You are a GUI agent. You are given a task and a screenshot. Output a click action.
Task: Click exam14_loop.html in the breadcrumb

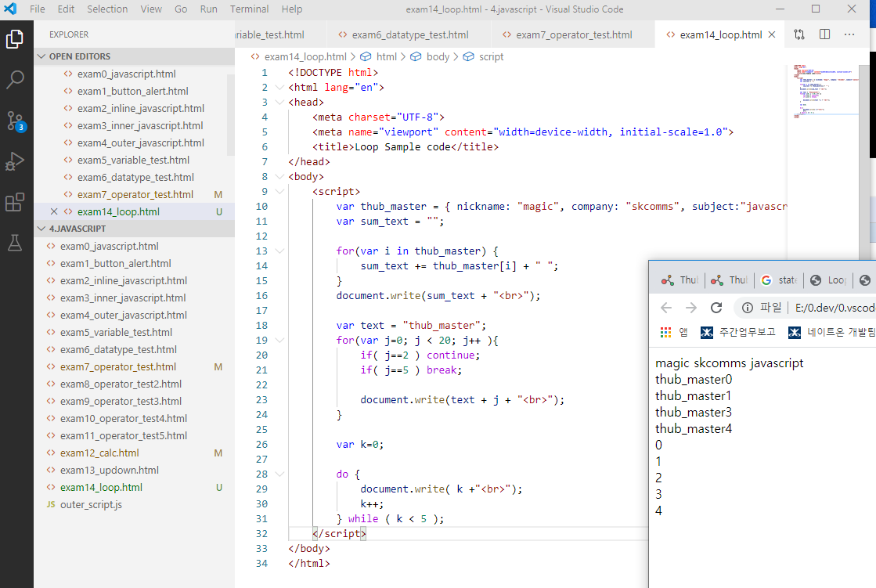[x=305, y=57]
